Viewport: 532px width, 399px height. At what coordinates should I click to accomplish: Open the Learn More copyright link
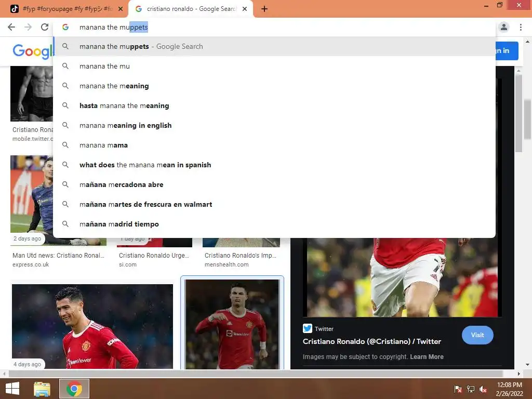427,356
